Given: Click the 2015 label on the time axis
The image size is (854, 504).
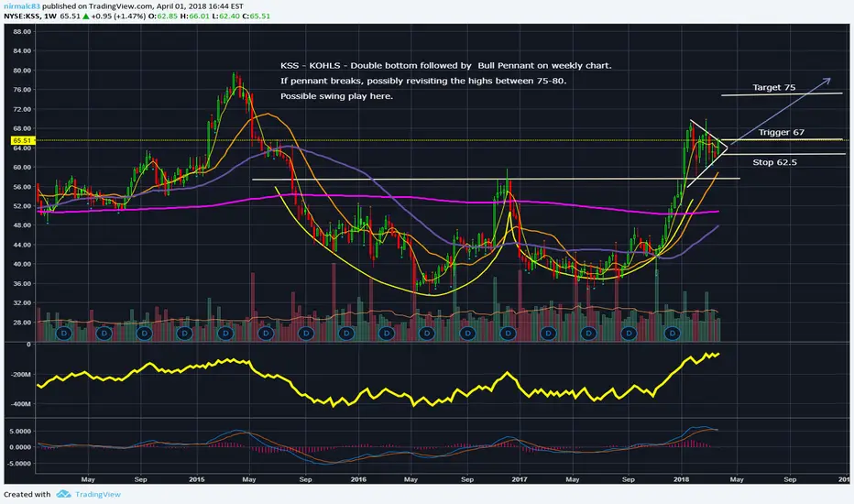Looking at the screenshot, I should [197, 479].
